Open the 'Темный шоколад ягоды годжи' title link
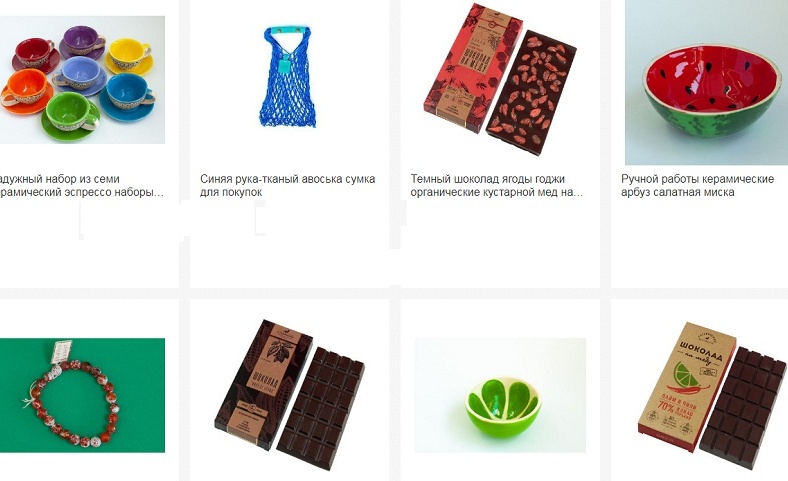 tap(487, 179)
